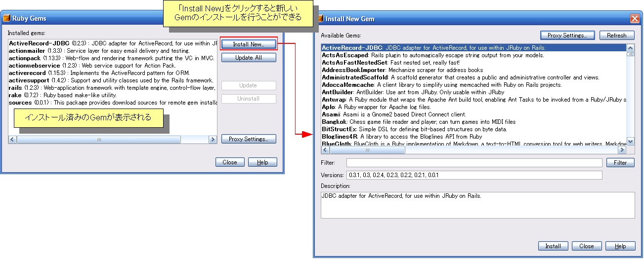Click Install button in Install New Gem
This screenshot has height=259, width=644.
click(x=553, y=246)
